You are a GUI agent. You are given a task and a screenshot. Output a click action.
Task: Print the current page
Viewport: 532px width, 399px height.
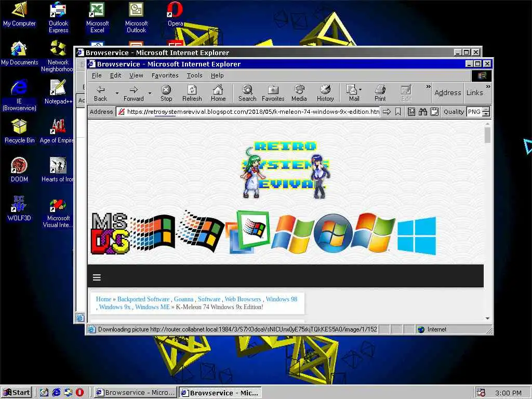click(380, 93)
